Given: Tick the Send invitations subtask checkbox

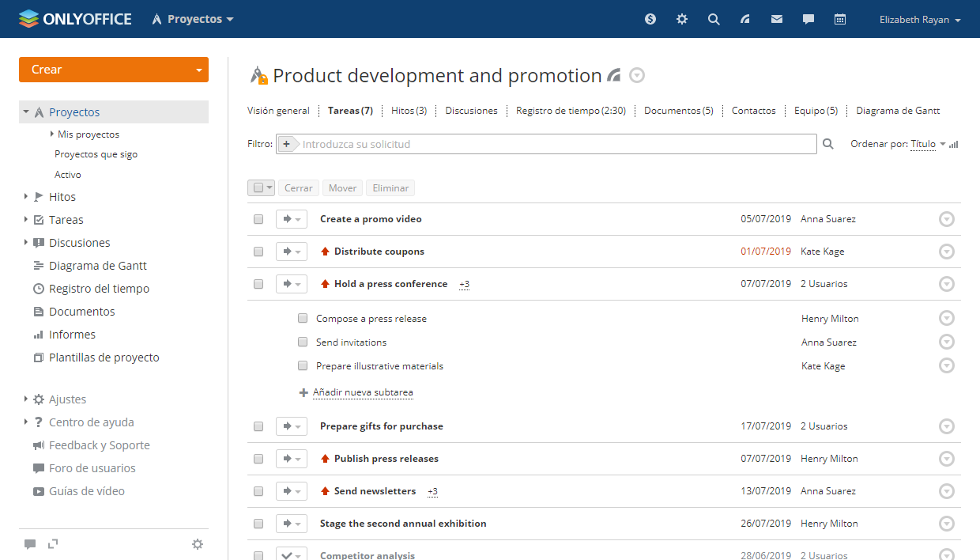Looking at the screenshot, I should tap(303, 342).
